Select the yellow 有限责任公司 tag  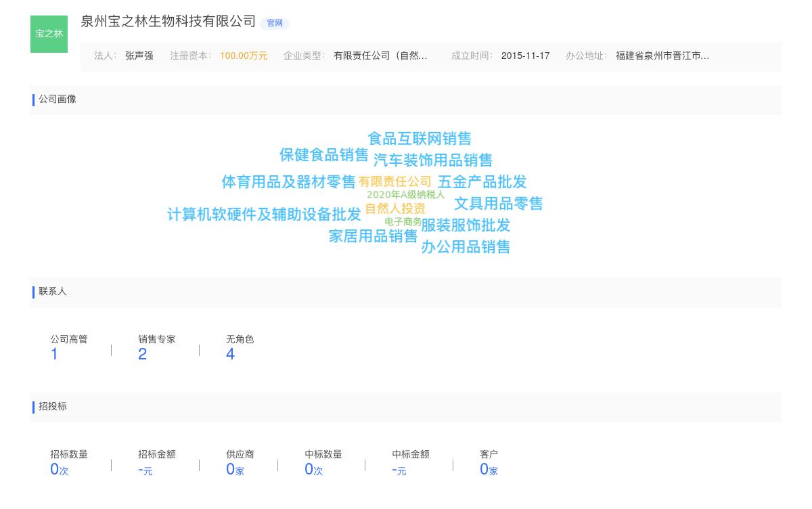395,181
